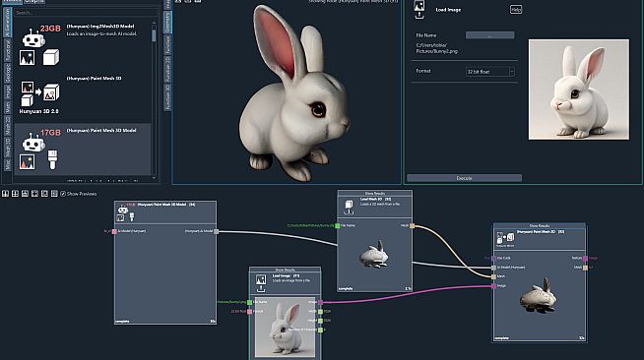Click the node library scrollbar thumb
This screenshot has height=360, width=644.
pyautogui.click(x=154, y=34)
